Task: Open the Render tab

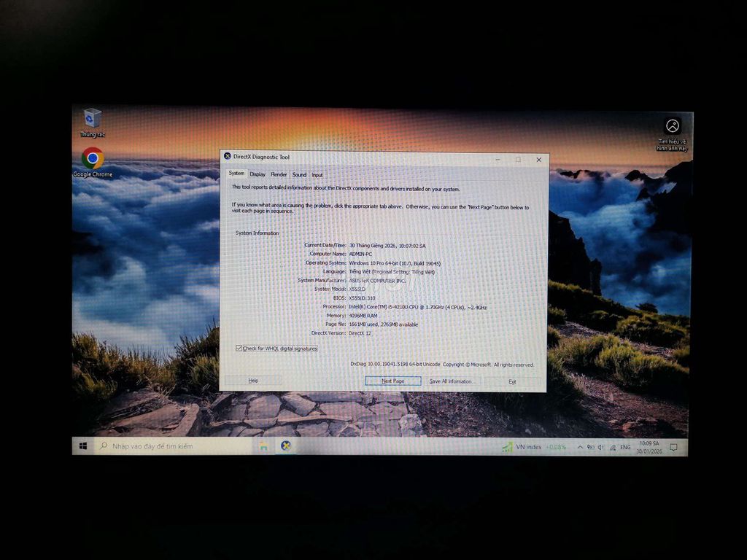Action: click(279, 175)
